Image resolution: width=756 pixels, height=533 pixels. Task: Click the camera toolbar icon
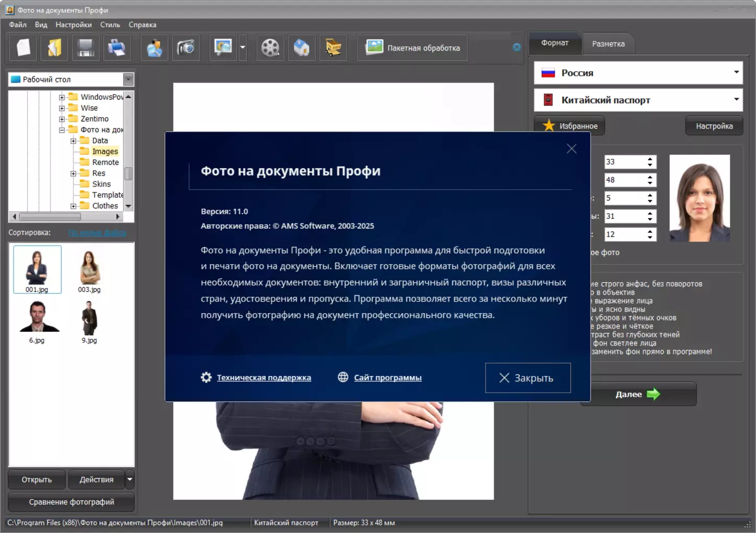pos(186,48)
